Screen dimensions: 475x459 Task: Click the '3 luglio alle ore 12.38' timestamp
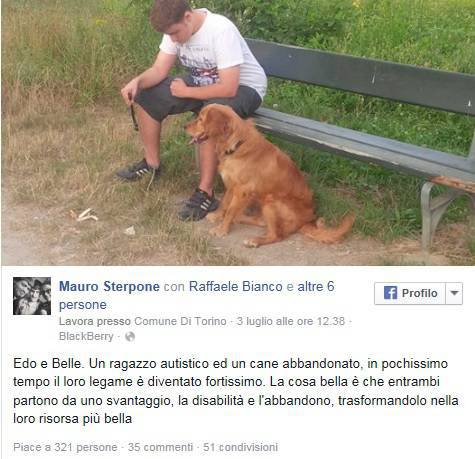pos(291,321)
